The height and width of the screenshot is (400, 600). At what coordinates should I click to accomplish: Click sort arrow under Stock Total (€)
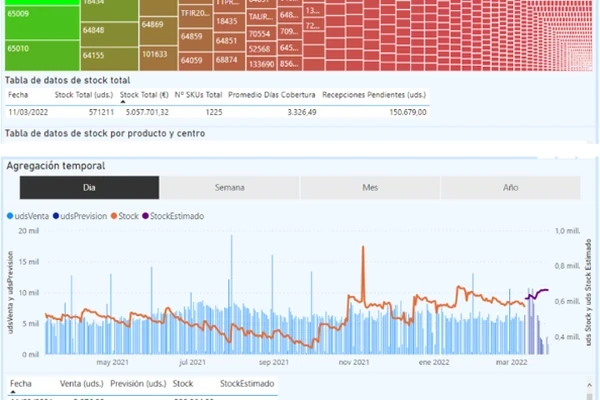123,101
